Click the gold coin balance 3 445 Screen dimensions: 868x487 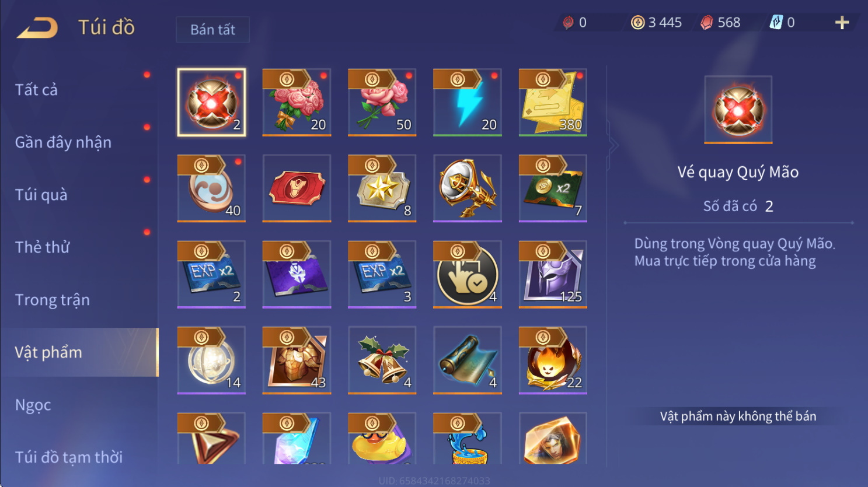pos(657,23)
